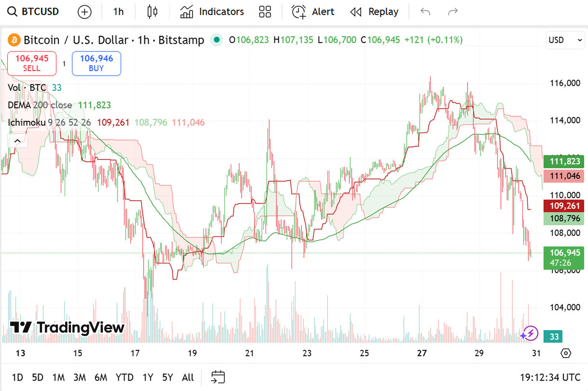Open the layout templates grid icon

coord(265,12)
